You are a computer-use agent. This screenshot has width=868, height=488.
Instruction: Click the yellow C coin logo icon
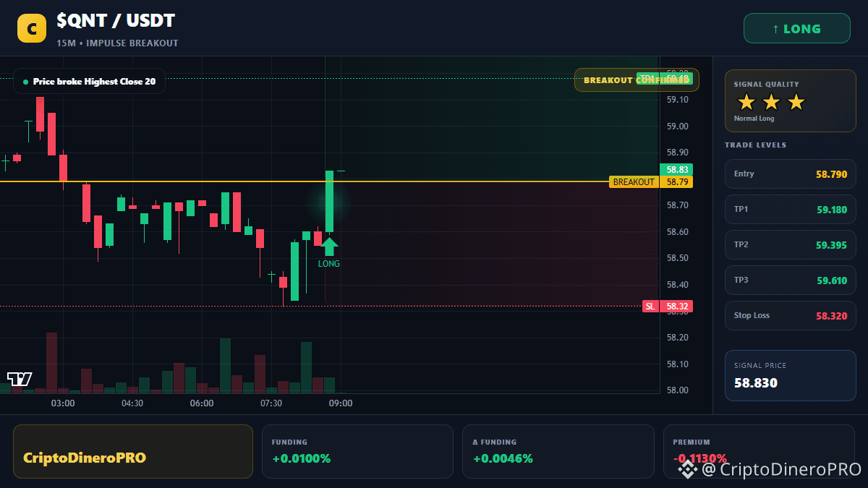tap(32, 28)
